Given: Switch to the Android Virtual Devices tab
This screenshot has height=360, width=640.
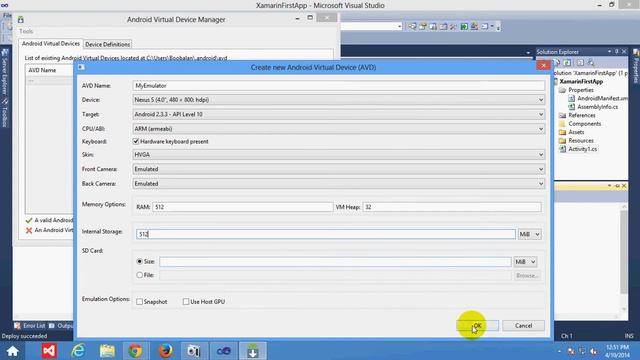Looking at the screenshot, I should (51, 44).
